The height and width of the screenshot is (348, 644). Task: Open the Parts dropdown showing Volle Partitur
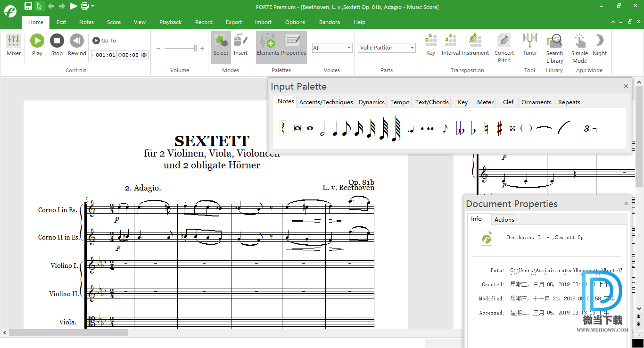pyautogui.click(x=386, y=48)
